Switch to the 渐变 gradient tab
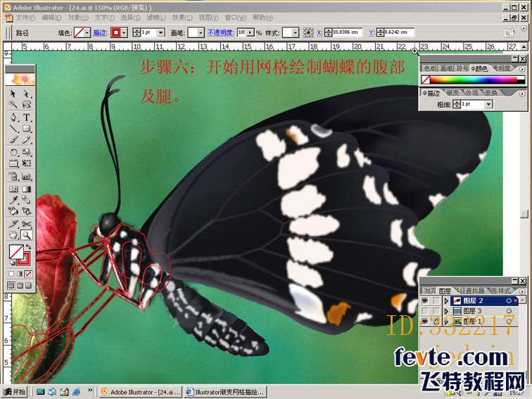The width and height of the screenshot is (532, 399). [453, 93]
